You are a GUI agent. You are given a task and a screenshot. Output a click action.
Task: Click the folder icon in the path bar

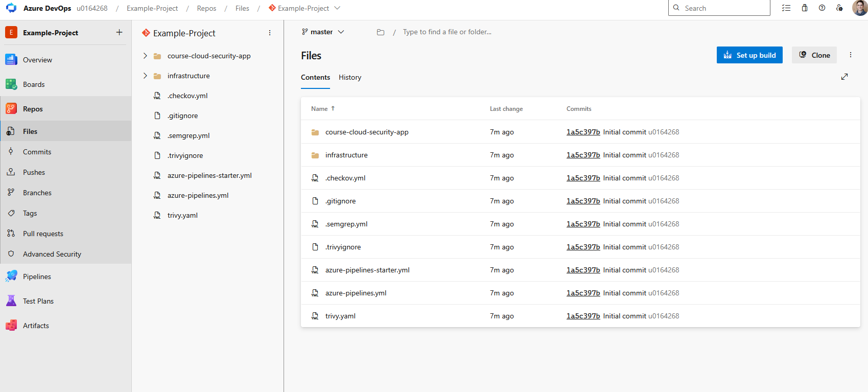pos(381,32)
